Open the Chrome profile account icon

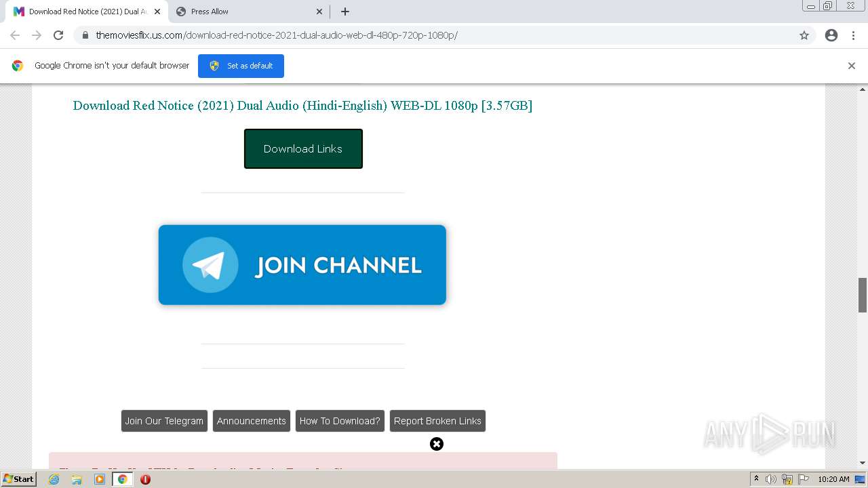pyautogui.click(x=831, y=35)
